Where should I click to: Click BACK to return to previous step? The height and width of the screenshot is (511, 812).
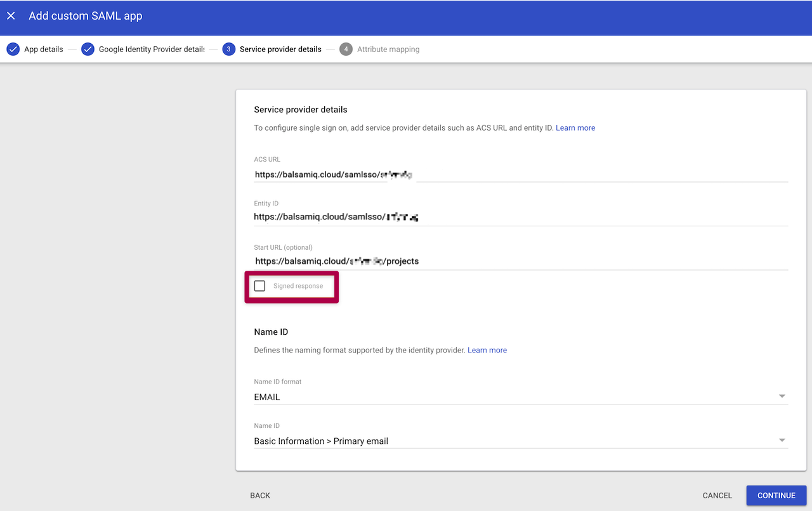coord(259,495)
